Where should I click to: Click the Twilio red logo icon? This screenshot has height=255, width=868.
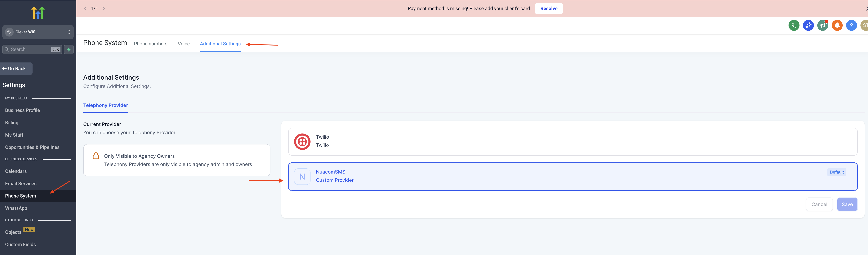pos(302,142)
